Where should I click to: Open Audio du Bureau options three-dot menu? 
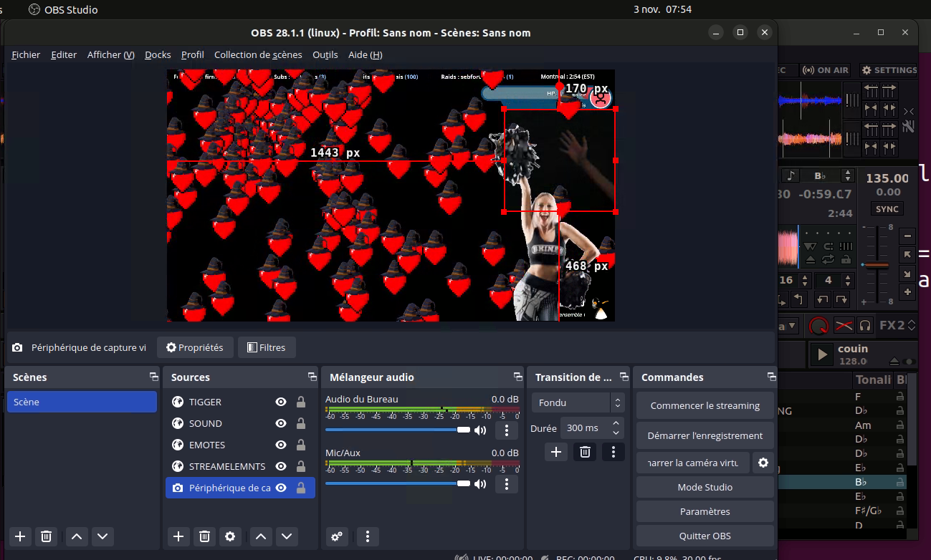tap(507, 430)
